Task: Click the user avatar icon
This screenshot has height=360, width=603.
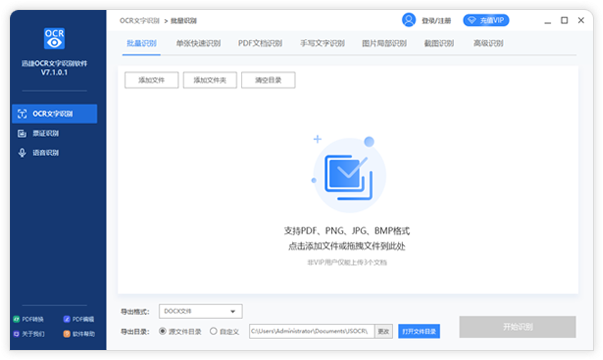Action: pyautogui.click(x=409, y=20)
